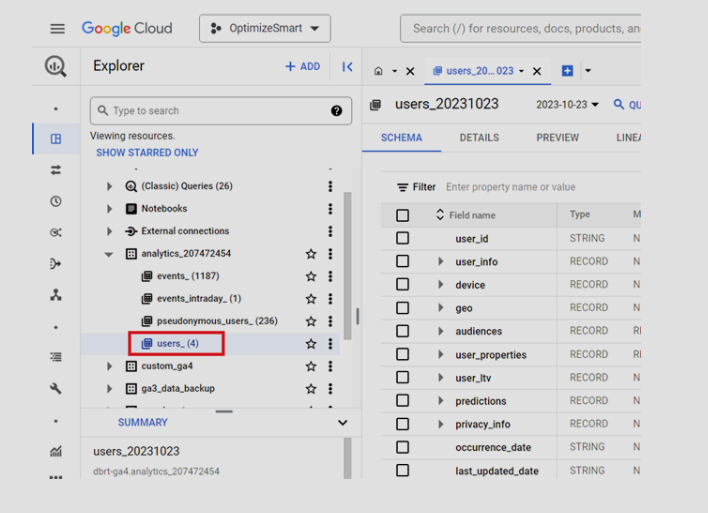Expand the custom_ga4 dataset node
This screenshot has height=513, width=708.
109,366
